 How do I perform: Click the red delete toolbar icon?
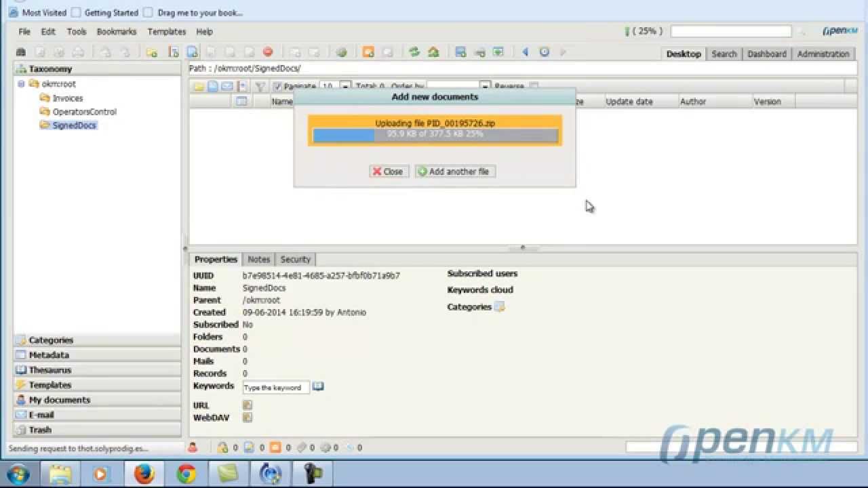268,52
